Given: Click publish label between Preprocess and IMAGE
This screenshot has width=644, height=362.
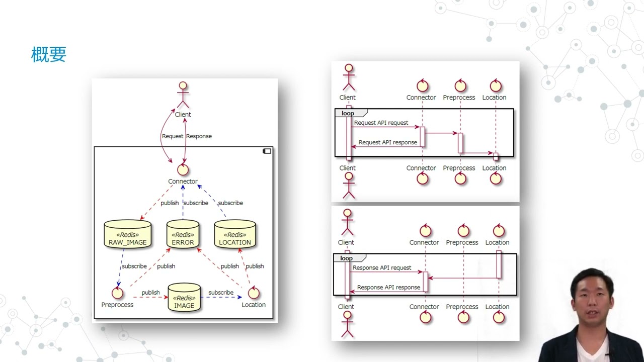Looking at the screenshot, I should [x=150, y=293].
